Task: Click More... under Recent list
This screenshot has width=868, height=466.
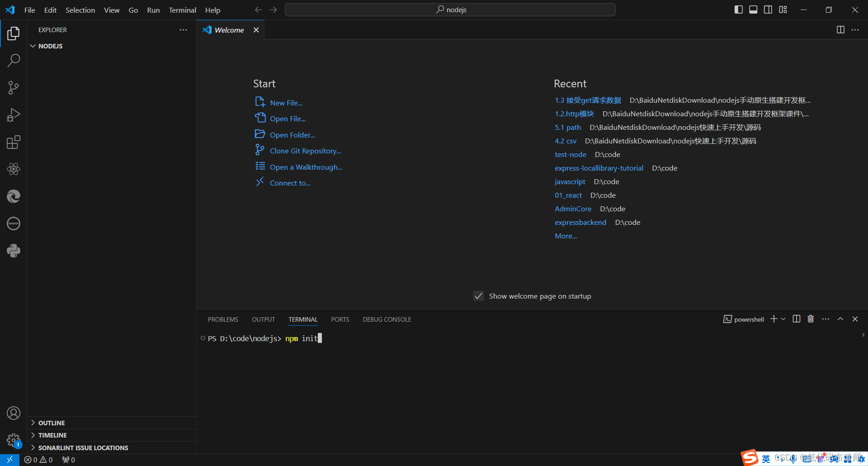Action: click(x=566, y=236)
